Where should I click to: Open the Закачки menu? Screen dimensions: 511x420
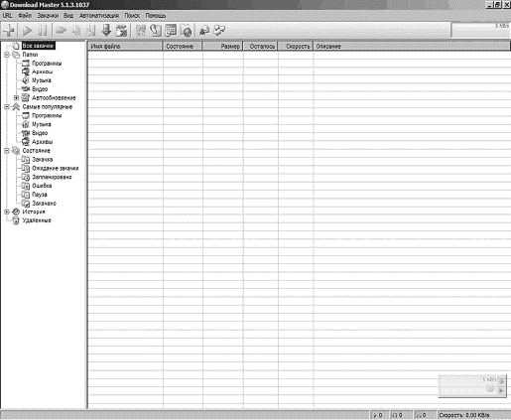[48, 16]
